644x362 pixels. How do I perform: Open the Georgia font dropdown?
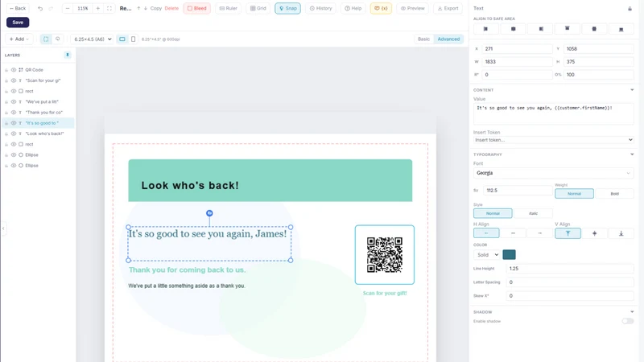(x=553, y=173)
